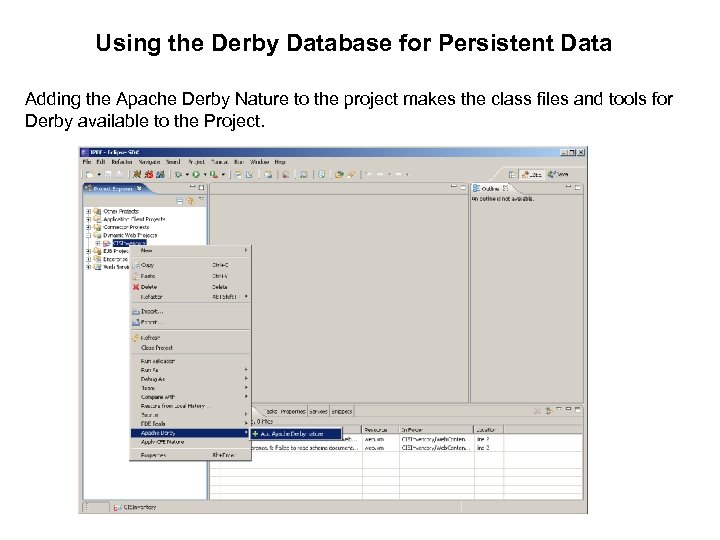
Task: Expand the selected CIEInventory project node
Action: click(97, 243)
